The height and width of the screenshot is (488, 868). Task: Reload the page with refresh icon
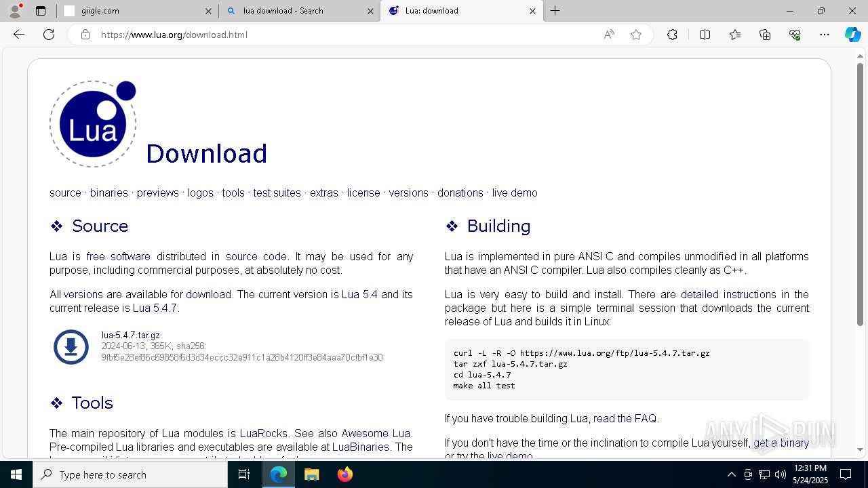pyautogui.click(x=49, y=35)
